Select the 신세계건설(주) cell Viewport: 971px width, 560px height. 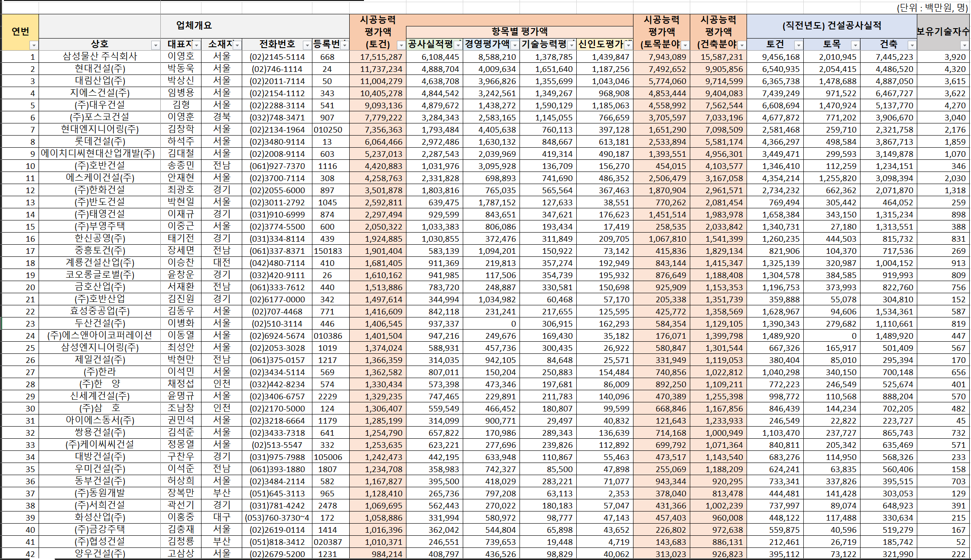(100, 396)
